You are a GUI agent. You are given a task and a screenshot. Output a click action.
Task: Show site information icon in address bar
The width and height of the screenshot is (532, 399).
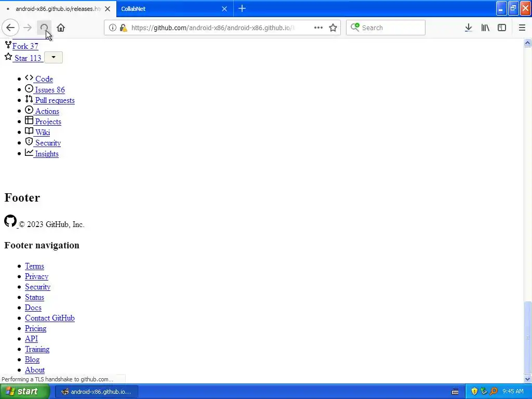[112, 28]
